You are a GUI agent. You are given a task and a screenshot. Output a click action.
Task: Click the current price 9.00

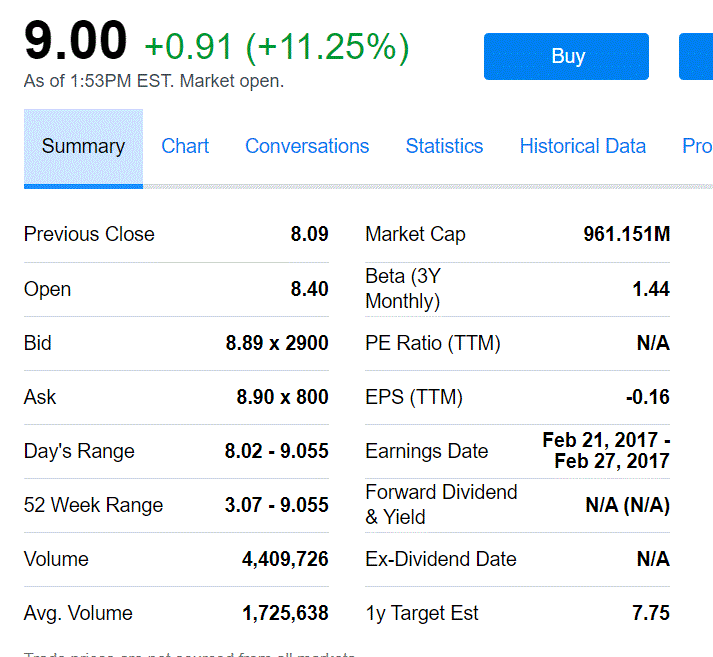76,42
